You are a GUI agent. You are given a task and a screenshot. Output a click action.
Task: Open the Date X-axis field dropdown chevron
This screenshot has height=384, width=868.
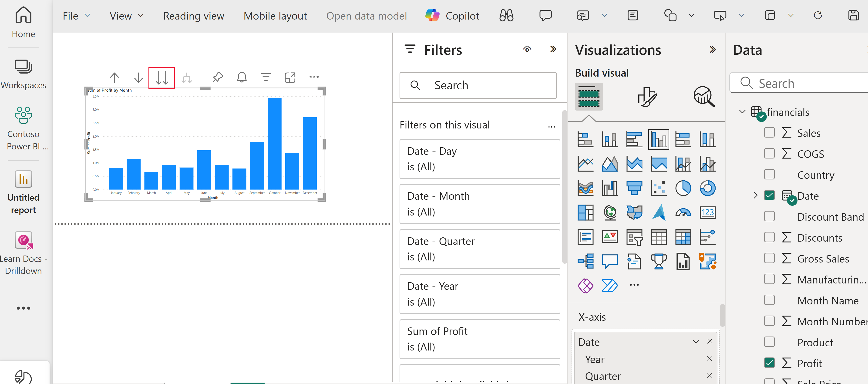[x=696, y=342]
